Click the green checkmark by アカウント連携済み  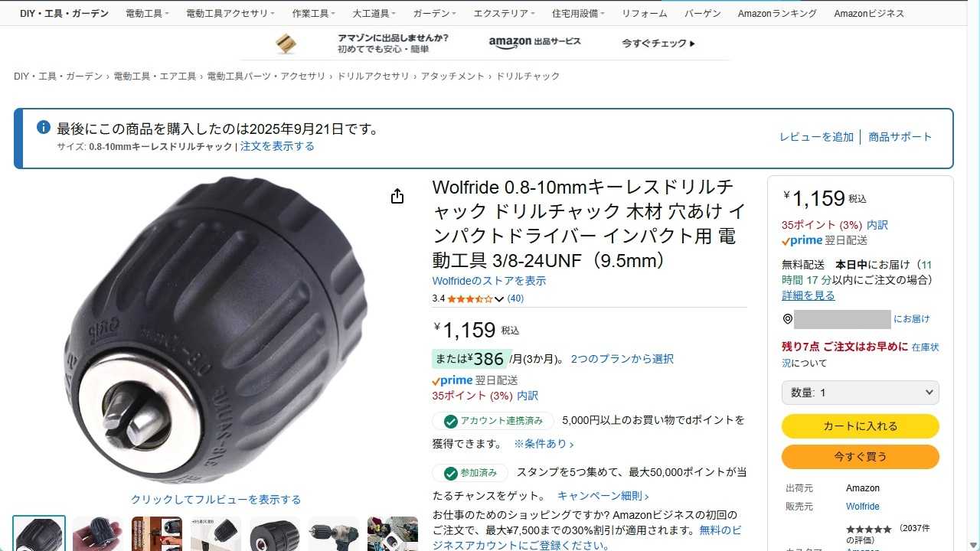451,421
